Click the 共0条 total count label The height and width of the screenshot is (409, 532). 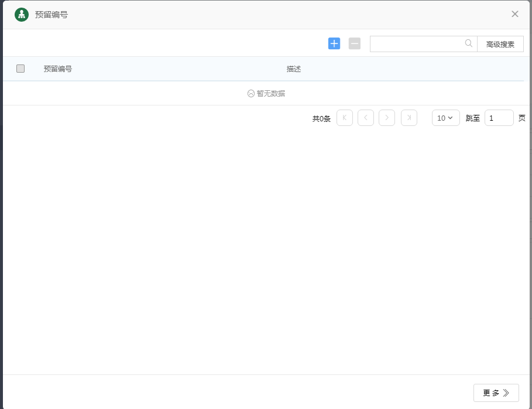[321, 118]
